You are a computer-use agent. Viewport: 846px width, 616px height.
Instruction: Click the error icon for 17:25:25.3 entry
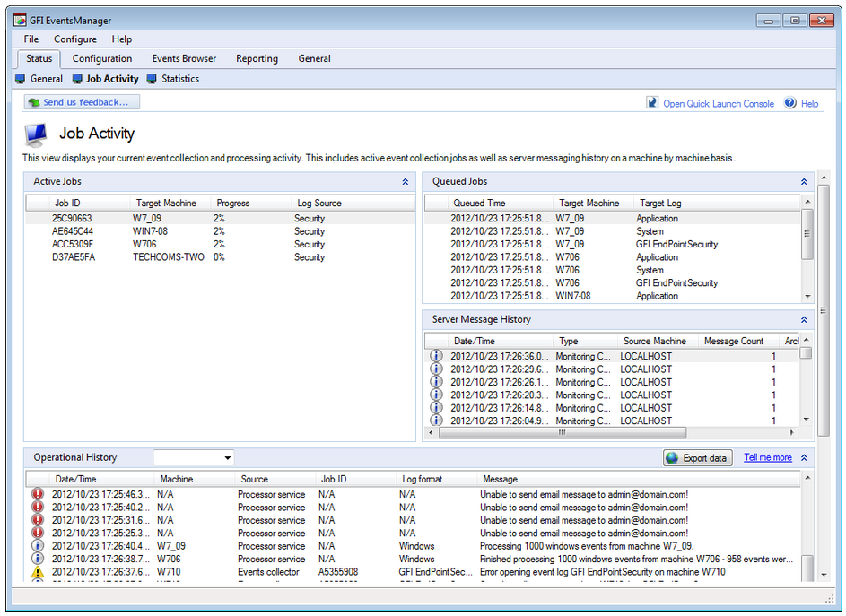(x=37, y=533)
